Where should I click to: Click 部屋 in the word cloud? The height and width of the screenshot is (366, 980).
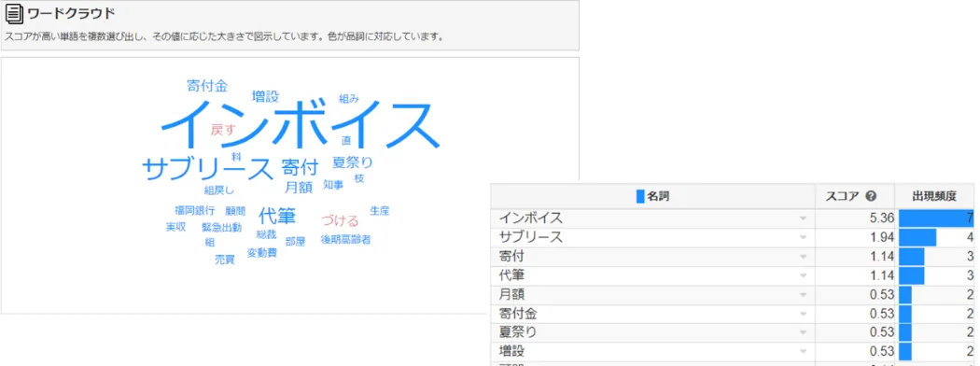(x=295, y=241)
